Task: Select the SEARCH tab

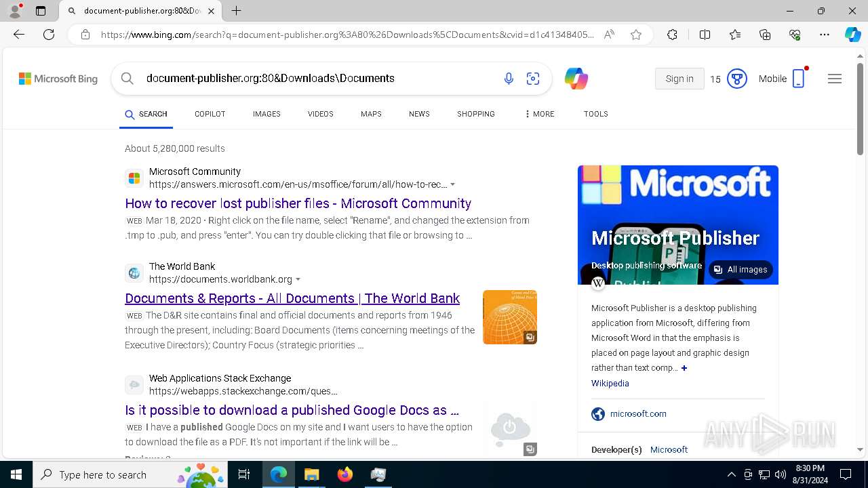Action: [146, 114]
